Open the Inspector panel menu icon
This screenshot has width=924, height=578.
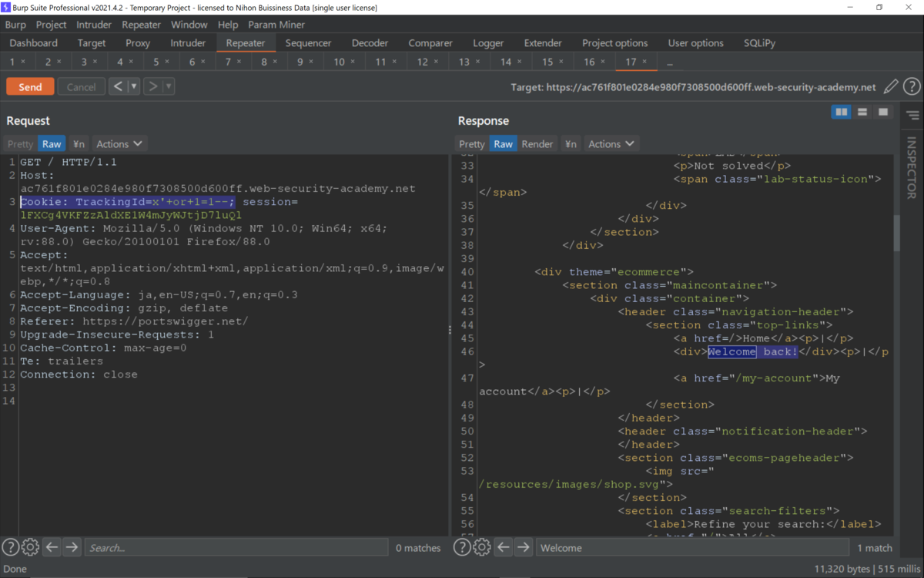pyautogui.click(x=912, y=116)
